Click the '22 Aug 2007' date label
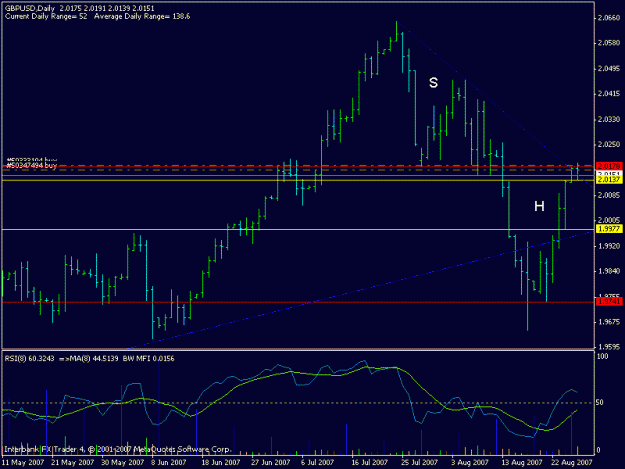This screenshot has width=625, height=469. (x=572, y=462)
